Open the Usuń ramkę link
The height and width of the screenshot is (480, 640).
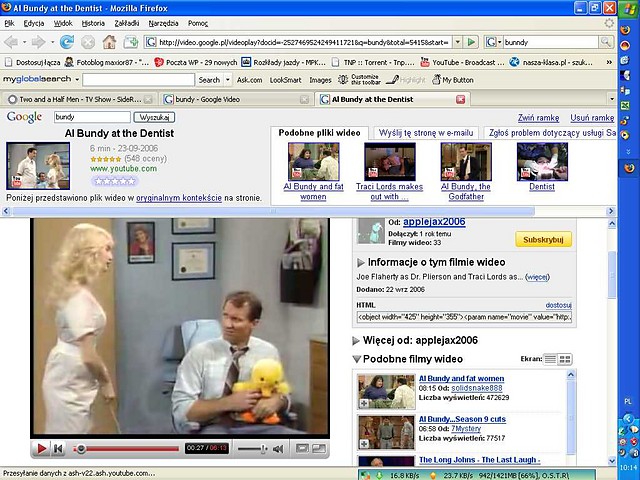[592, 118]
